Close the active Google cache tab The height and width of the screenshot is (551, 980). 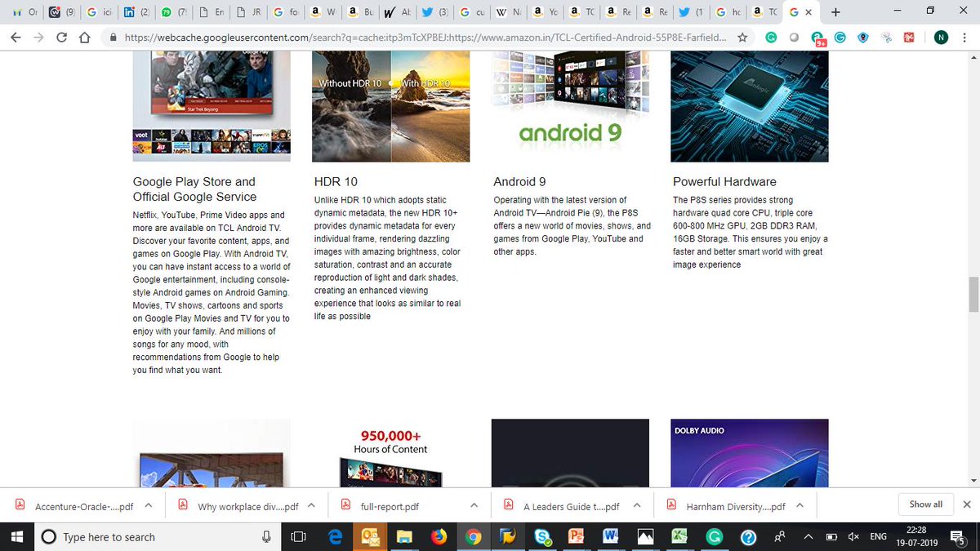pyautogui.click(x=809, y=12)
